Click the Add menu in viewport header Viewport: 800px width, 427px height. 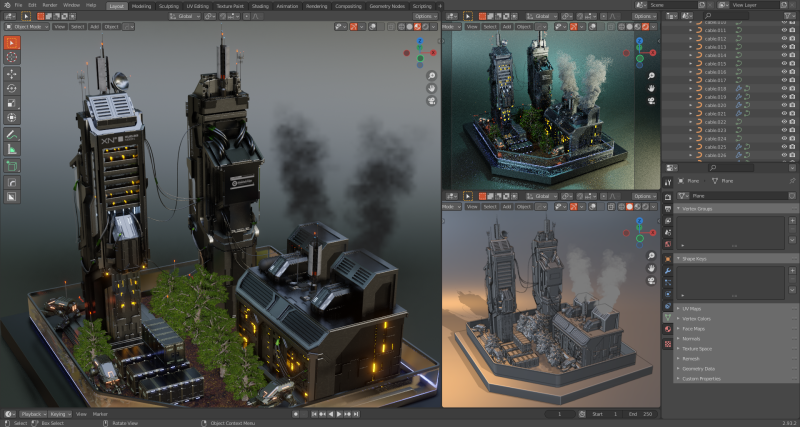pos(94,27)
